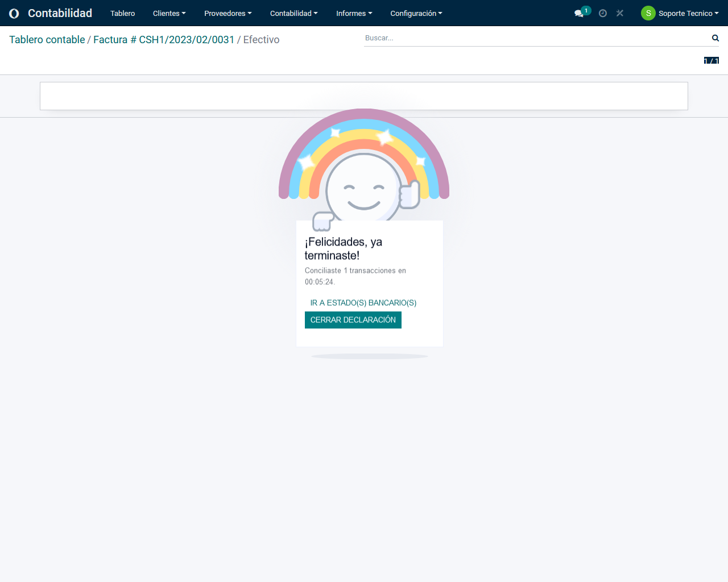728x582 pixels.
Task: Expand the Soporte Tecnico user menu
Action: tap(688, 13)
